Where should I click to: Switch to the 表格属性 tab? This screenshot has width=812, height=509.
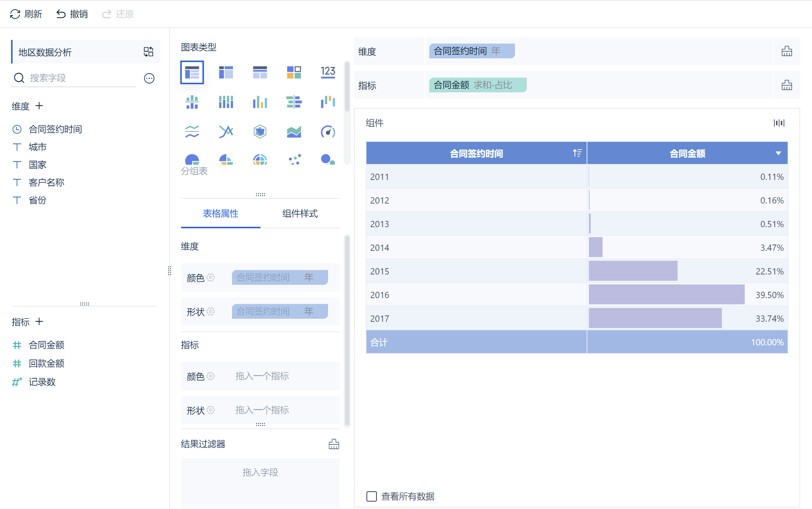coord(221,213)
